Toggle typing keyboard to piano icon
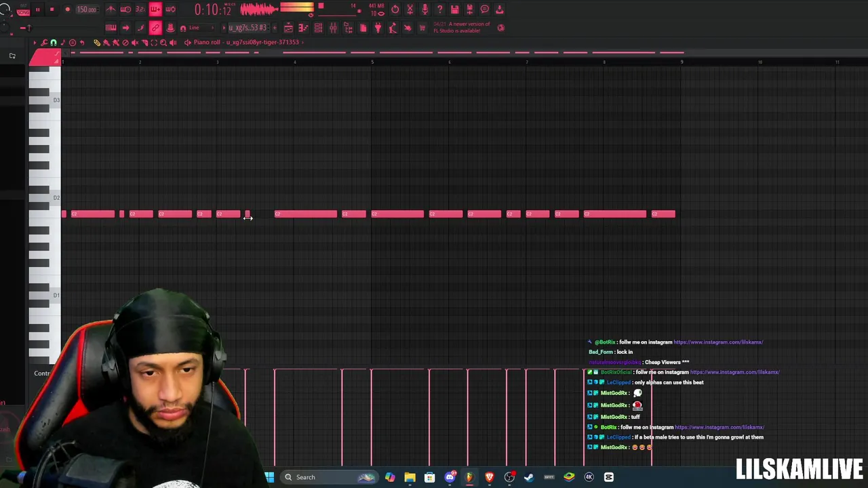 coord(111,28)
